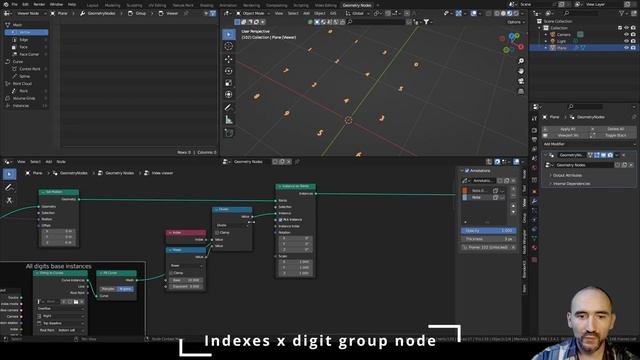The image size is (640, 360).
Task: Select the Select Box tool in viewport toolbar
Action: coord(229,34)
